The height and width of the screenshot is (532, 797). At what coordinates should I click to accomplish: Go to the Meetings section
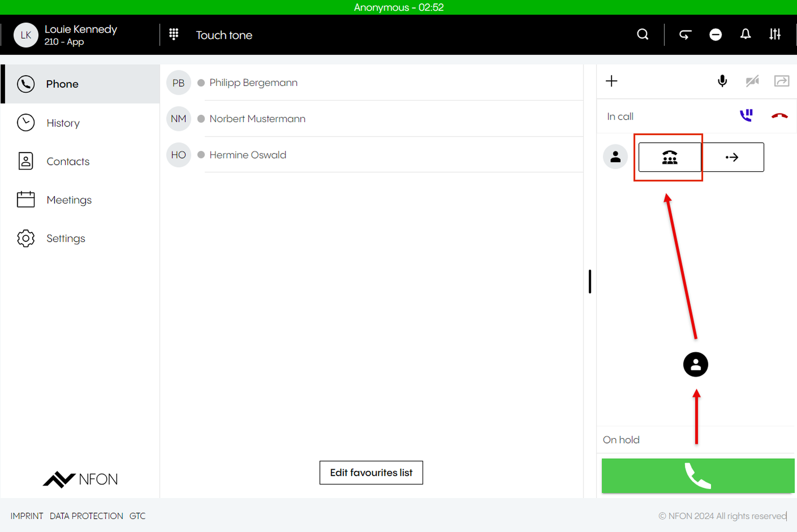69,200
